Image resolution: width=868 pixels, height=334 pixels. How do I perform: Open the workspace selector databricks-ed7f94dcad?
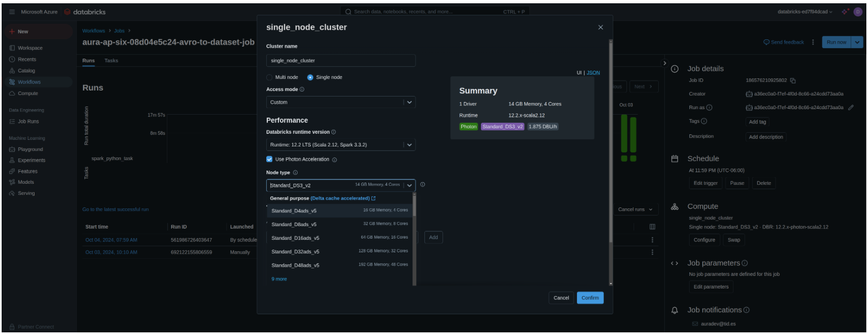point(805,12)
